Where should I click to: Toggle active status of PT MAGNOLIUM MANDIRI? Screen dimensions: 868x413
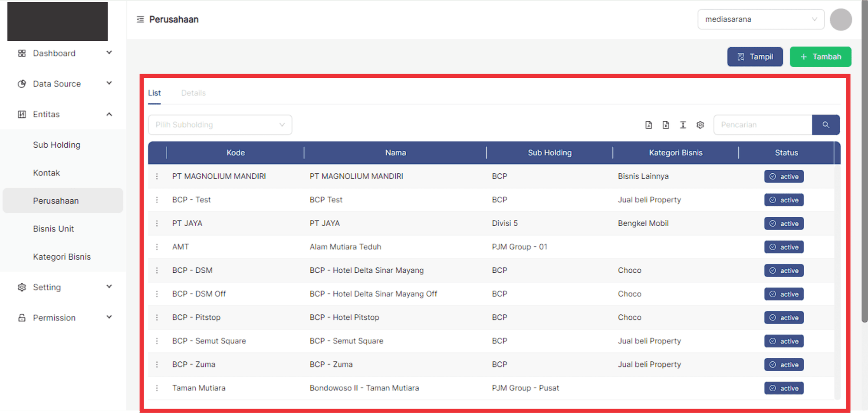click(784, 177)
